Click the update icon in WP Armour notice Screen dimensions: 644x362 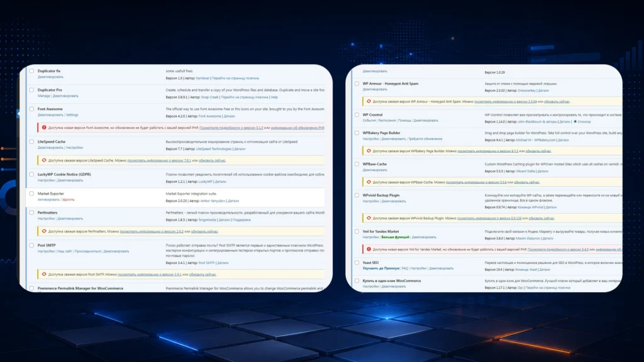click(x=369, y=101)
